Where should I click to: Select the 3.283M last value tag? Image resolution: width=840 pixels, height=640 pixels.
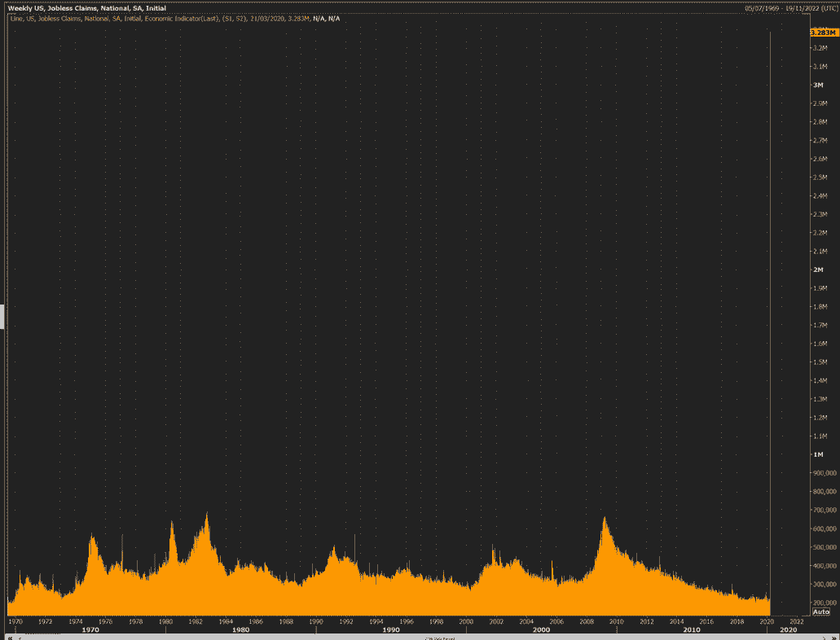(822, 33)
